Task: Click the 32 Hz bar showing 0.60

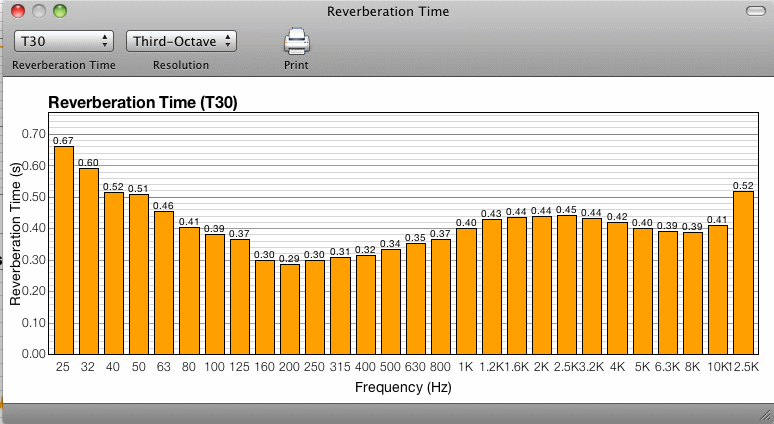Action: [x=89, y=261]
